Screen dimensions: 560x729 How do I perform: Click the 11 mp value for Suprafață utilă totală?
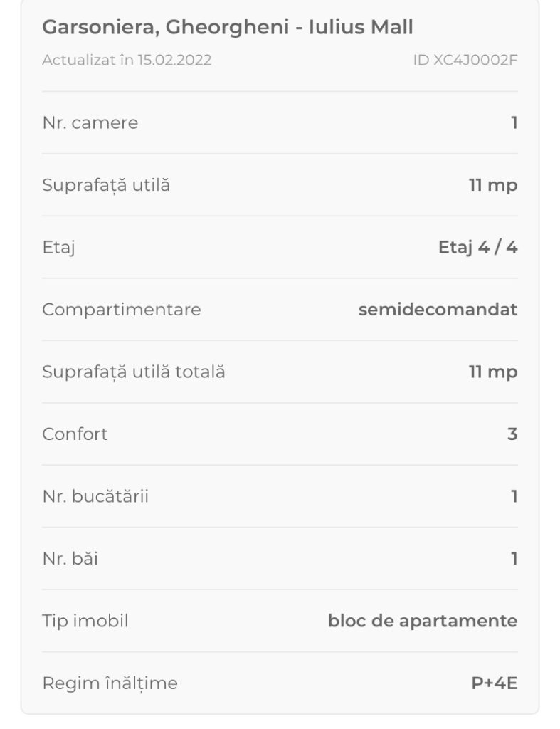coord(493,372)
